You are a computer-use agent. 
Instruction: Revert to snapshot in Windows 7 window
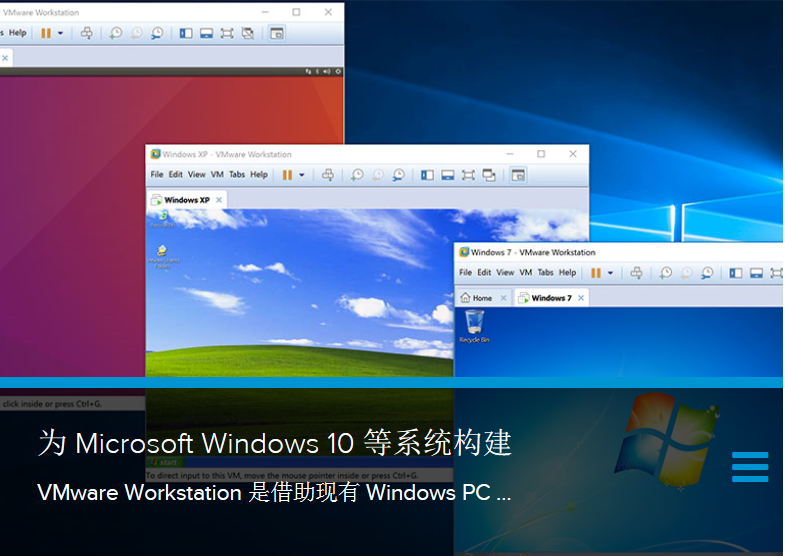(686, 273)
